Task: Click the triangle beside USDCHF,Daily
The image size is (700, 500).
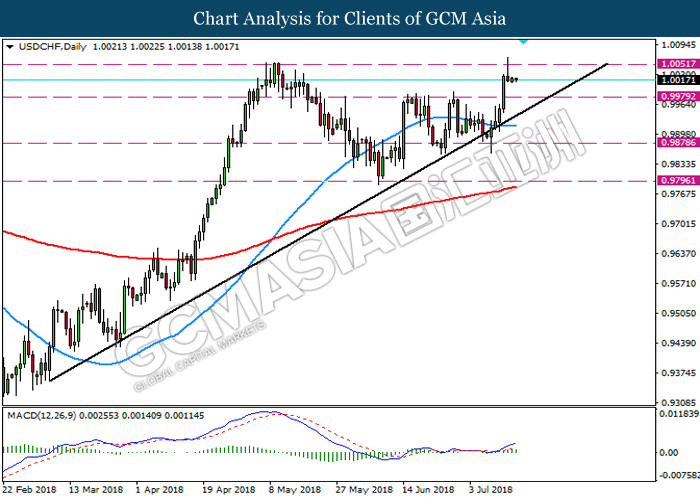Action: click(x=10, y=46)
